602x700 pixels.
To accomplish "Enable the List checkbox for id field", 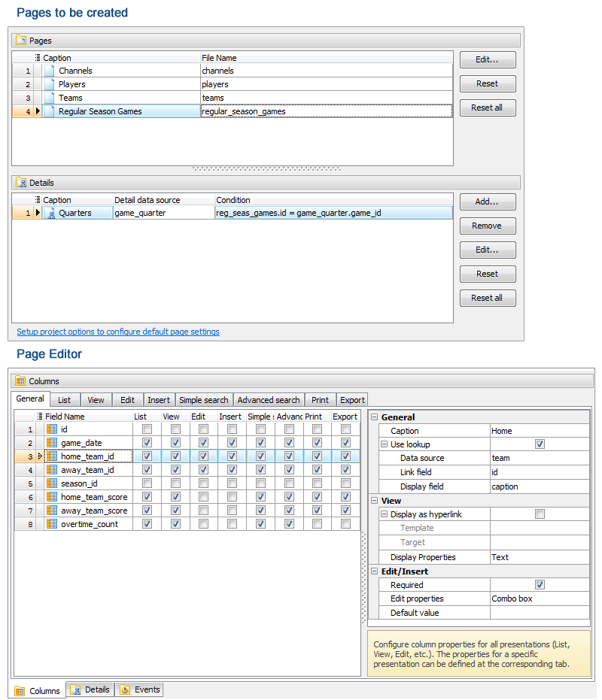I will pos(147,429).
